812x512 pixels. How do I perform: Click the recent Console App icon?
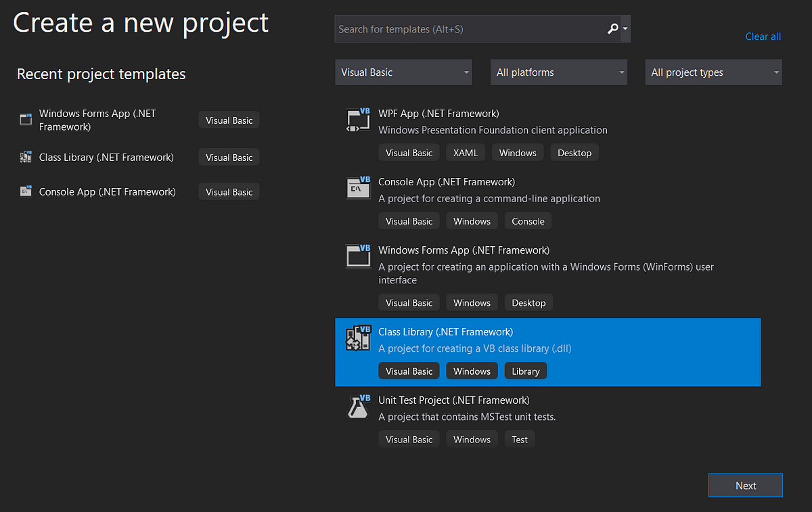click(x=26, y=192)
